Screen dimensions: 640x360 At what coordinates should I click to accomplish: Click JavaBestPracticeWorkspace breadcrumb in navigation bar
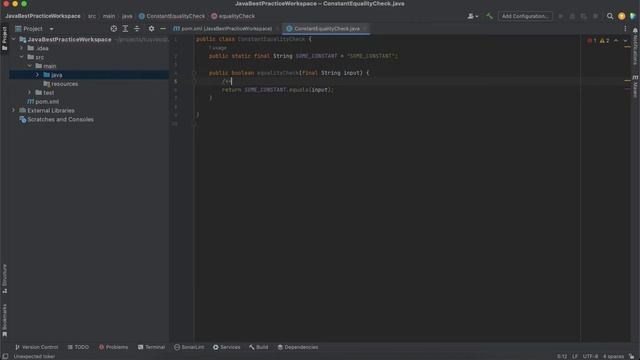(43, 16)
